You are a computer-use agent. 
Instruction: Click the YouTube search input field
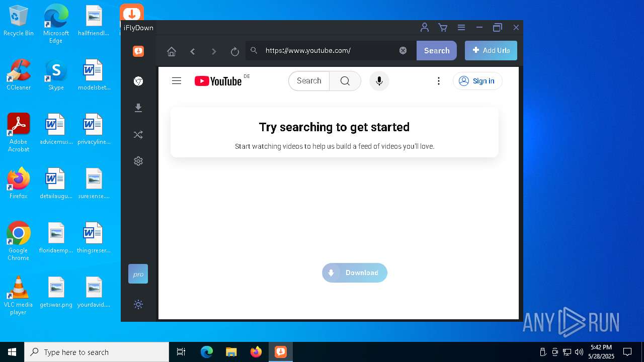pos(309,81)
